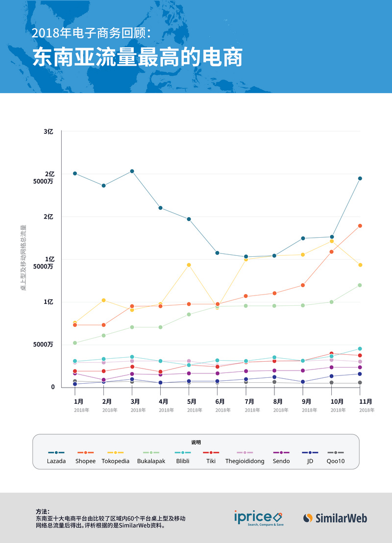This screenshot has height=543, width=392.
Task: Click the iprice logo in the footer
Action: coord(258,518)
